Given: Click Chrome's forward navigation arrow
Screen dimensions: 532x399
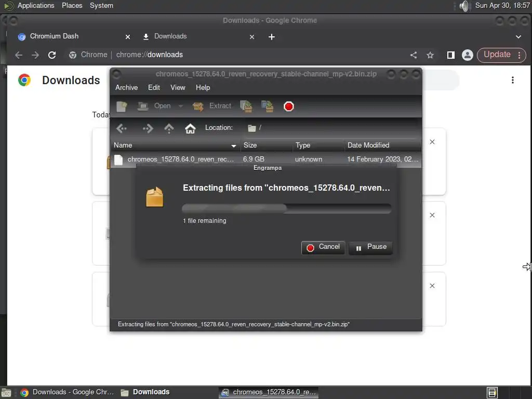Looking at the screenshot, I should pos(35,55).
